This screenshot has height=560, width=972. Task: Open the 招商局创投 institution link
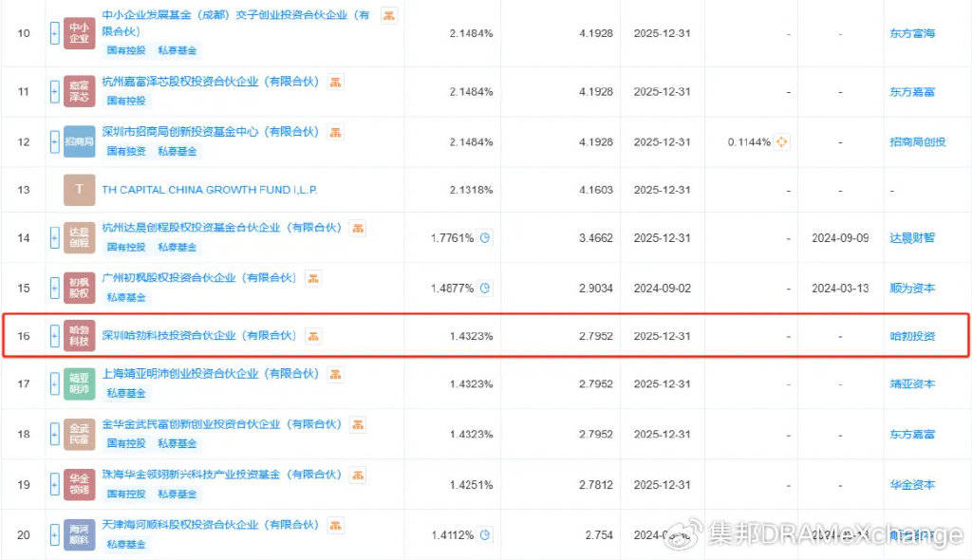pos(918,142)
